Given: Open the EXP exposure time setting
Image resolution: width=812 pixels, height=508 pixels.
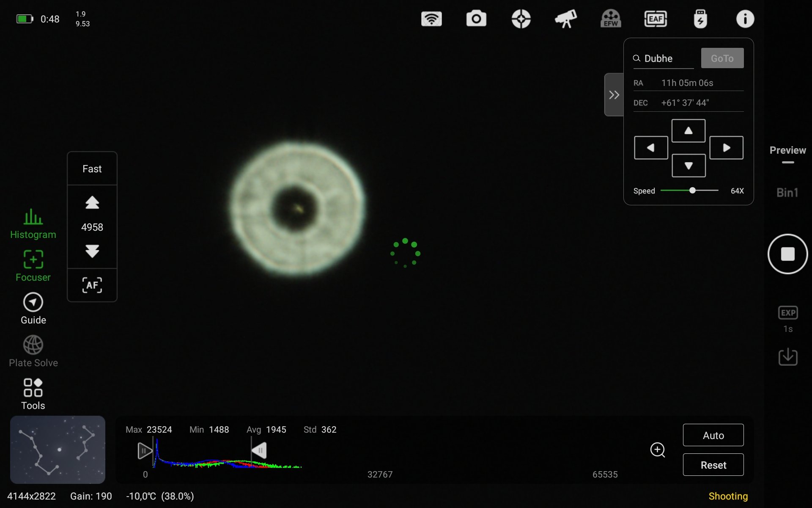Looking at the screenshot, I should (787, 320).
